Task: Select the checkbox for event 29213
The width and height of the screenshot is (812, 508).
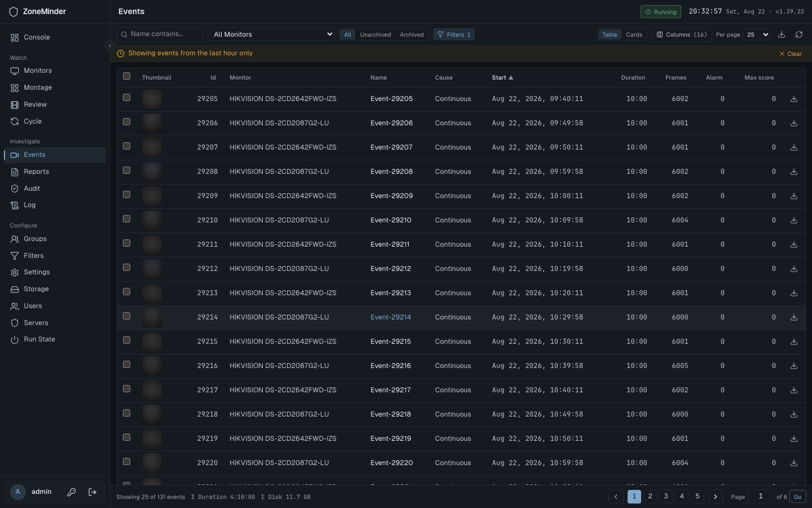Action: pos(126,292)
